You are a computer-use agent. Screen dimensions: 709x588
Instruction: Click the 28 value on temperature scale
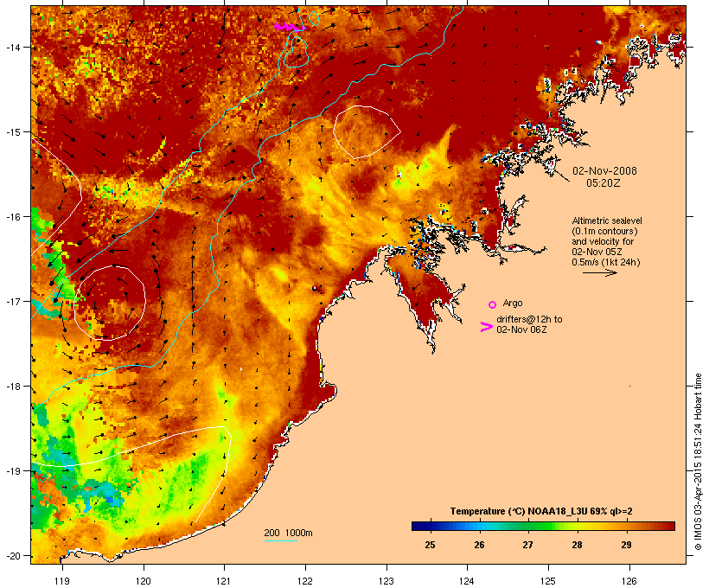click(x=577, y=545)
